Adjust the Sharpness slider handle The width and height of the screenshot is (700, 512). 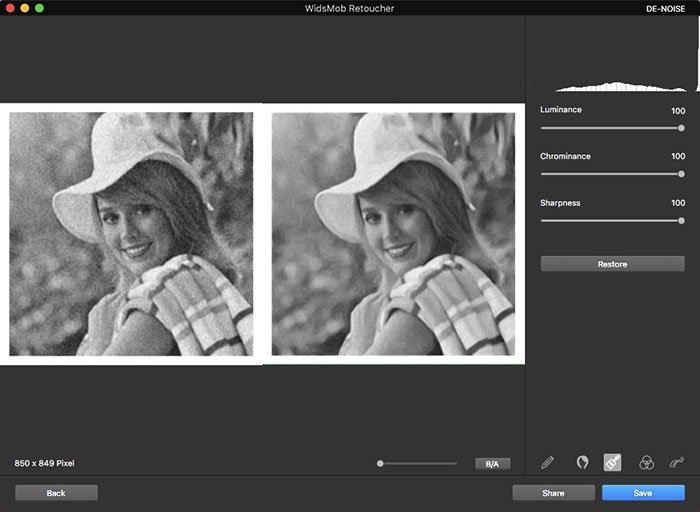[681, 221]
